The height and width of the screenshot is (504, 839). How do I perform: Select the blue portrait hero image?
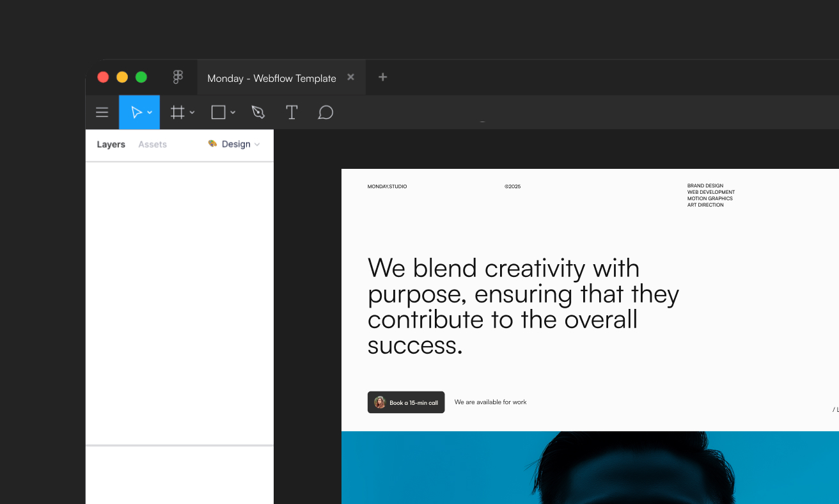[590, 468]
